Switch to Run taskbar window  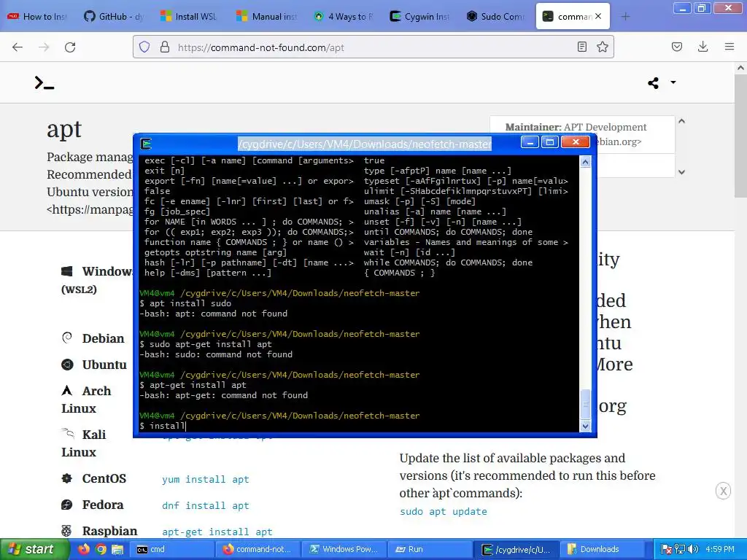430,550
